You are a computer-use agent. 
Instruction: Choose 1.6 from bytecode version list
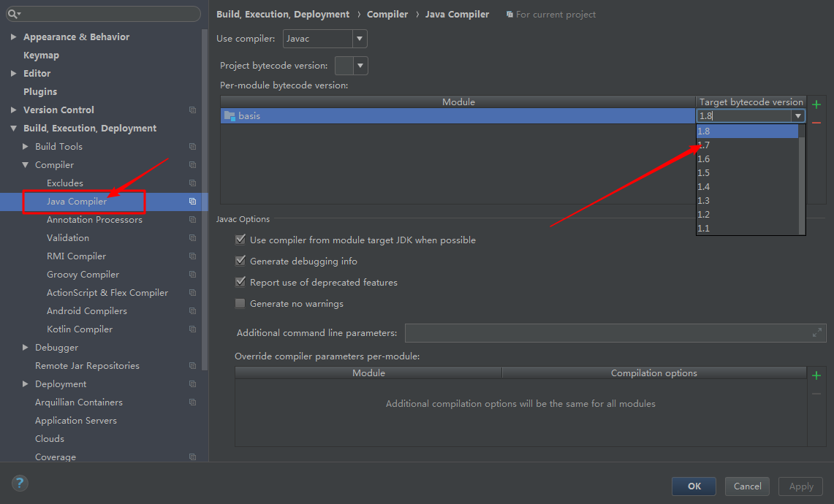(x=747, y=159)
